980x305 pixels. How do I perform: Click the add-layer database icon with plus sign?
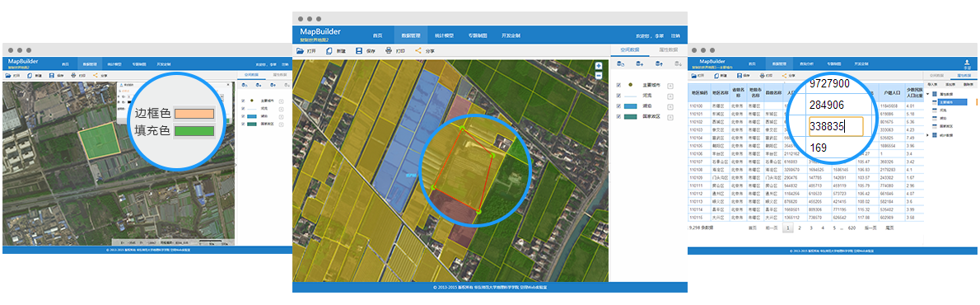pyautogui.click(x=639, y=63)
